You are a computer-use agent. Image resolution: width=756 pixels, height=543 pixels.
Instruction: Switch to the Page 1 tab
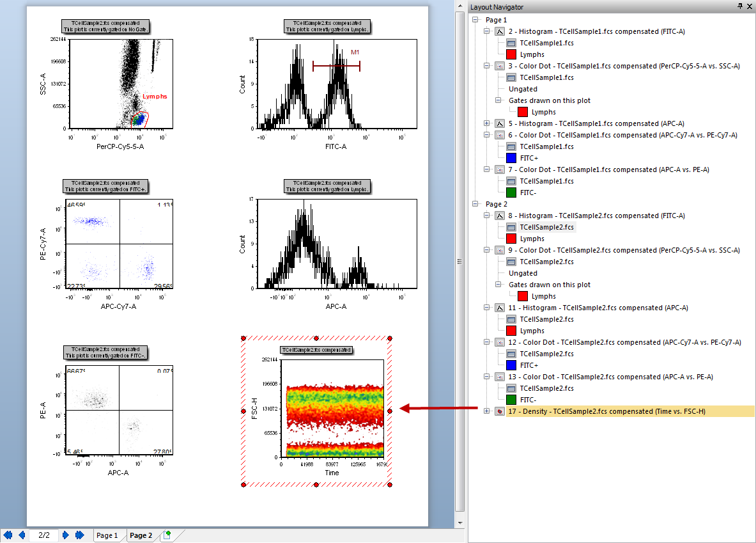(107, 535)
